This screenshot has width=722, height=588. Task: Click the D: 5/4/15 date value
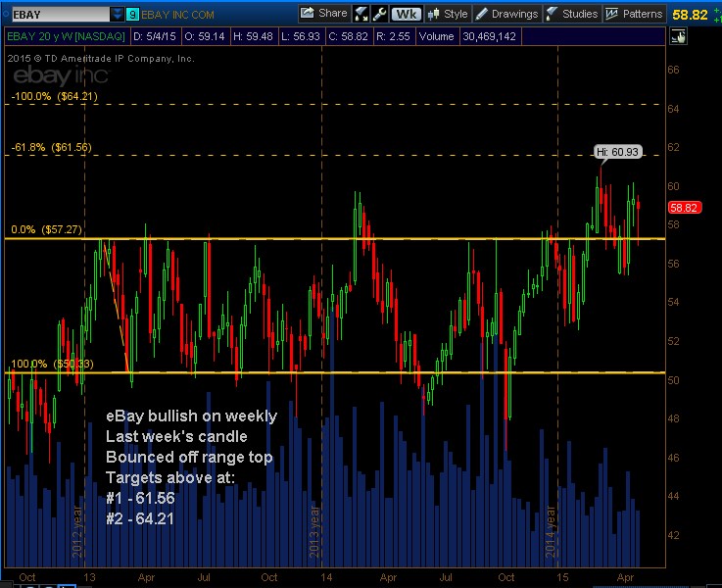click(155, 36)
